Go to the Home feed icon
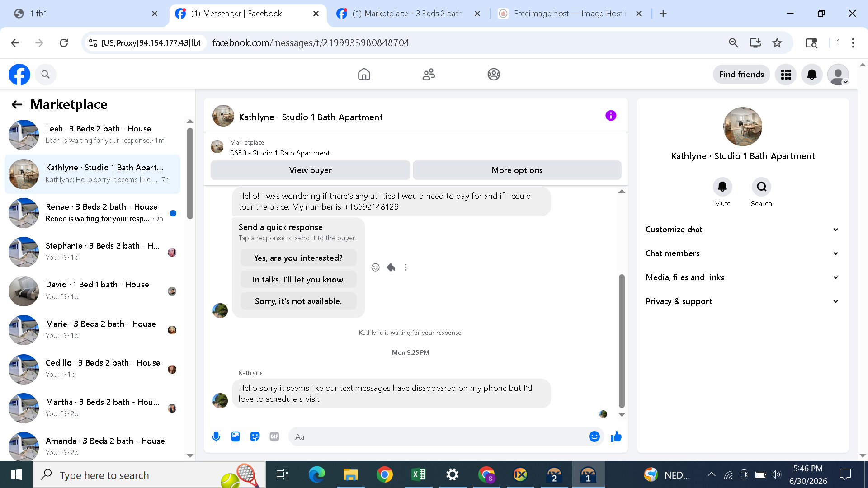Screen dimensions: 868x488 [x=364, y=75]
